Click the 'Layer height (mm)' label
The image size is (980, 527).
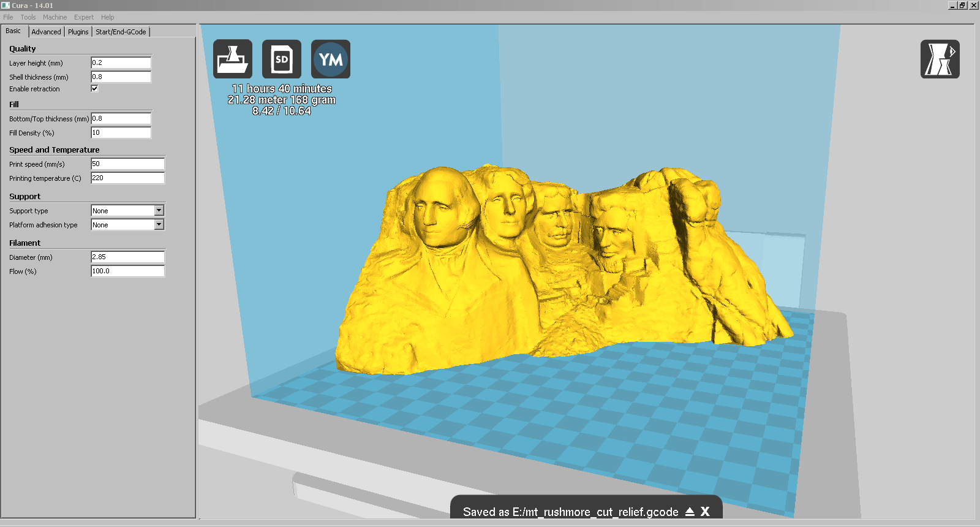(36, 63)
